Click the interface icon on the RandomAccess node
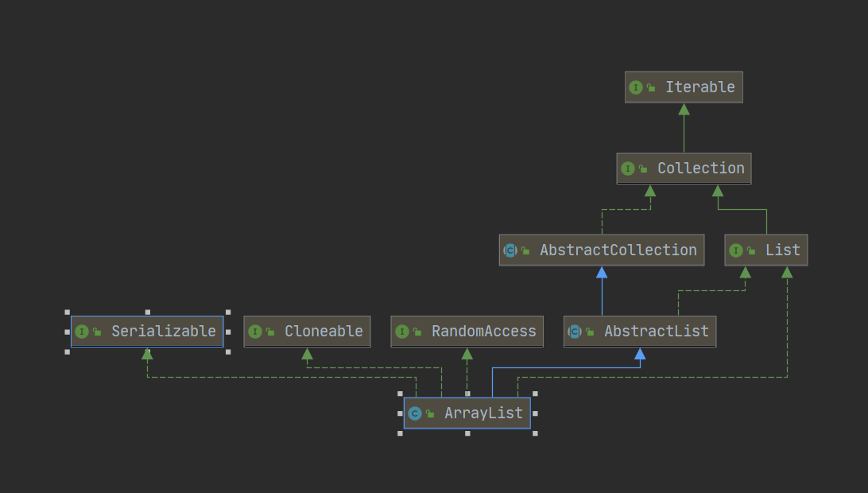This screenshot has height=493, width=868. (401, 332)
